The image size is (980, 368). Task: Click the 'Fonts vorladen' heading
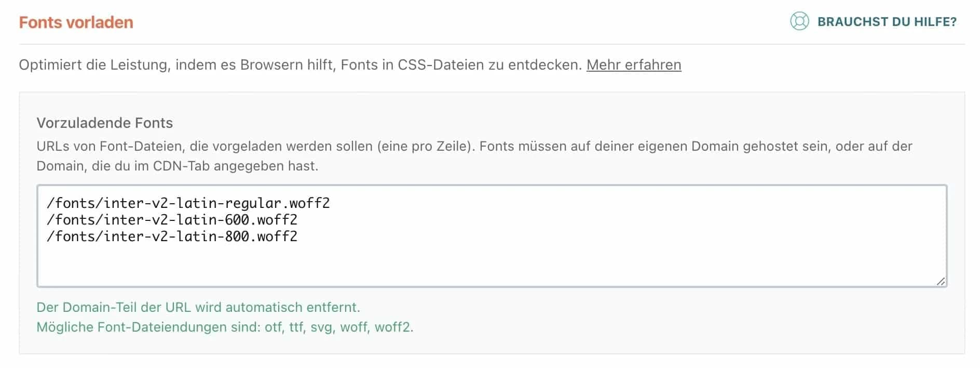(75, 23)
